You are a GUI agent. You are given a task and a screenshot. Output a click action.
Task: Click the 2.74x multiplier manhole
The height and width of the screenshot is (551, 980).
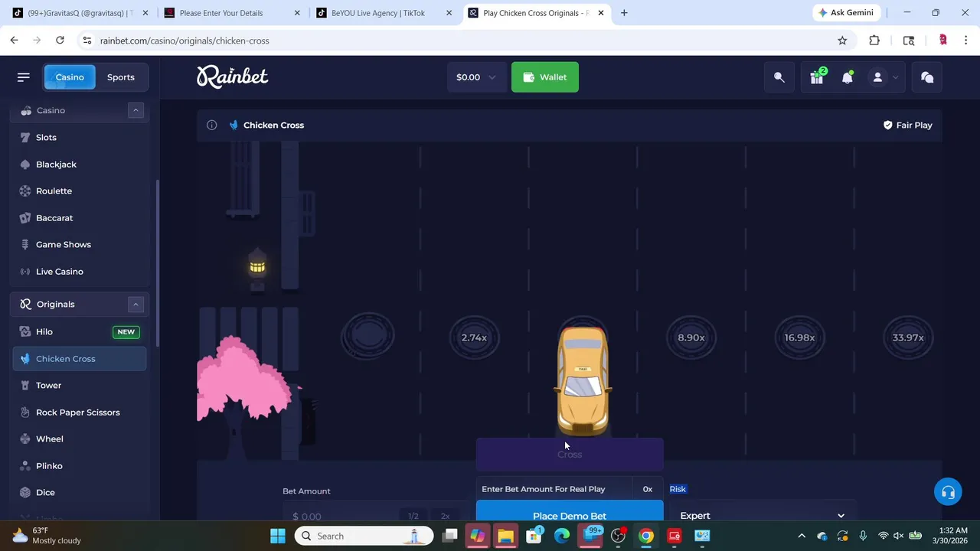click(474, 337)
